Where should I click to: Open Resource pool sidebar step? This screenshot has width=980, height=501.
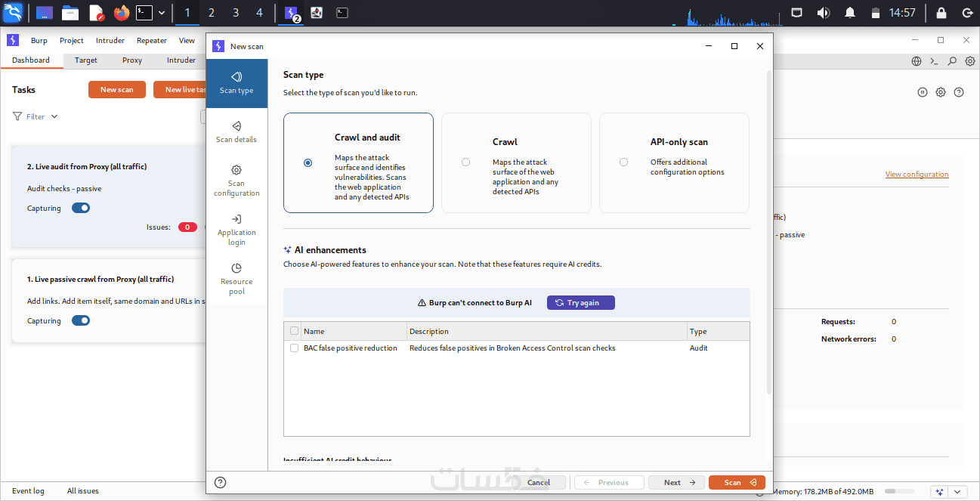(x=236, y=280)
